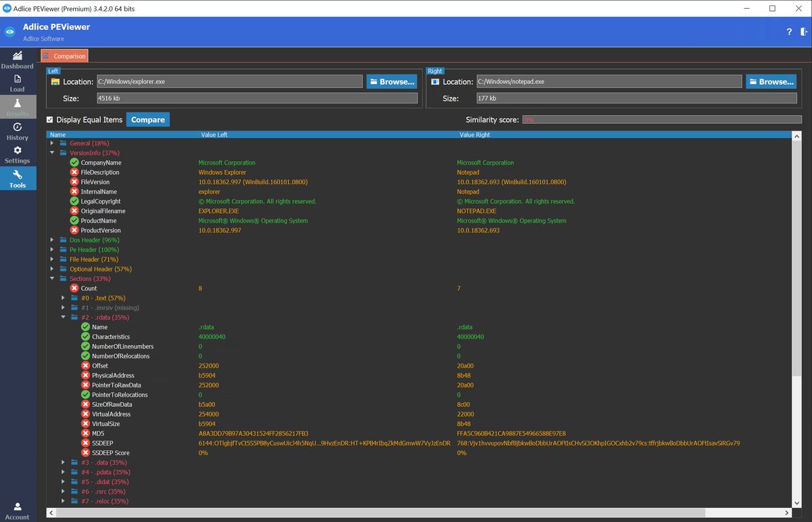Select the #6 - .rsrc (35%) row

point(104,492)
